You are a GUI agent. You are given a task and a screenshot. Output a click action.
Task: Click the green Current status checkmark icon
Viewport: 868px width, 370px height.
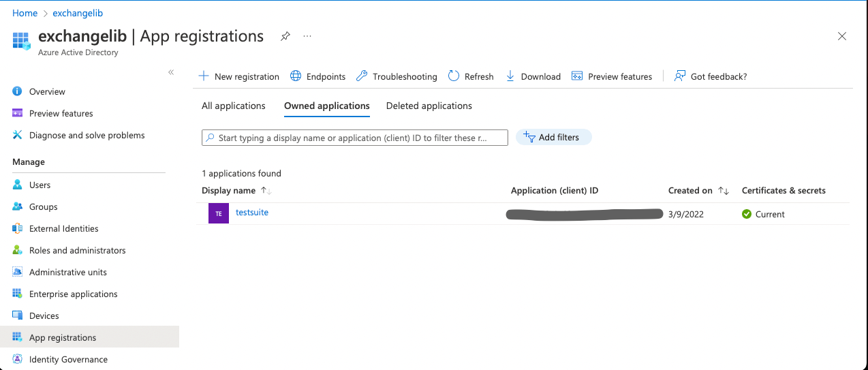pyautogui.click(x=747, y=214)
